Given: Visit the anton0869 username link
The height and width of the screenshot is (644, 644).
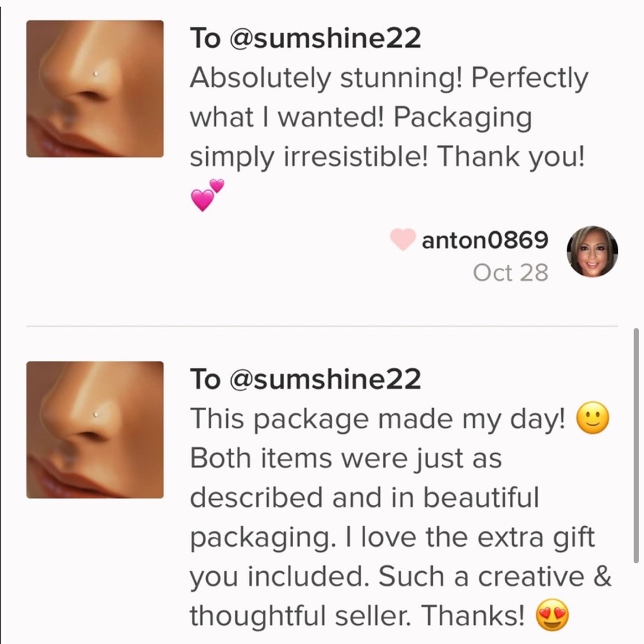Looking at the screenshot, I should click(x=484, y=240).
